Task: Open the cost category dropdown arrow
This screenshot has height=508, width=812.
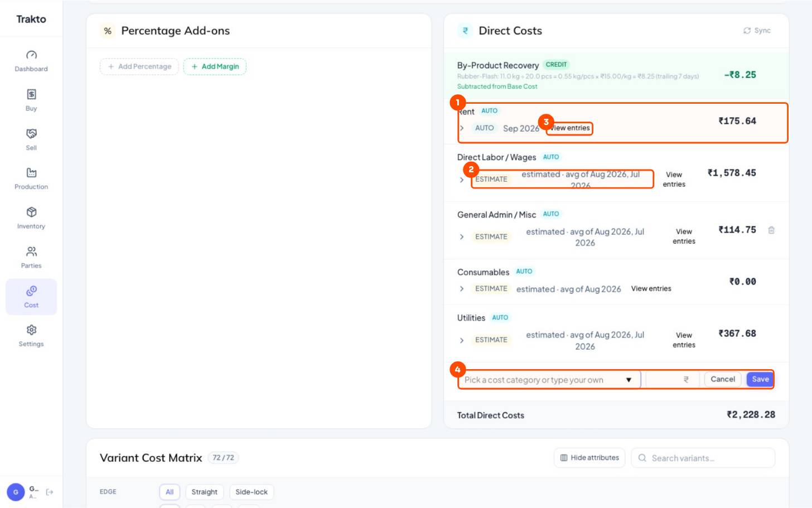Action: point(629,380)
